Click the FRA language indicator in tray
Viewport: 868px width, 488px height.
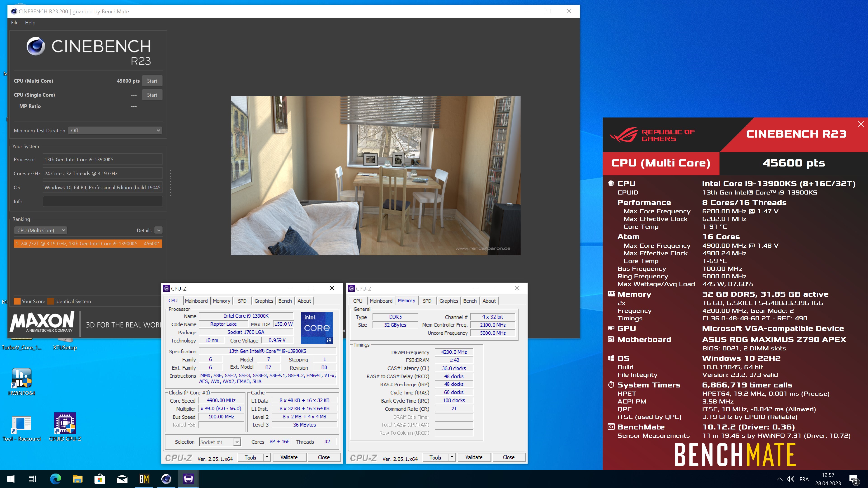804,479
